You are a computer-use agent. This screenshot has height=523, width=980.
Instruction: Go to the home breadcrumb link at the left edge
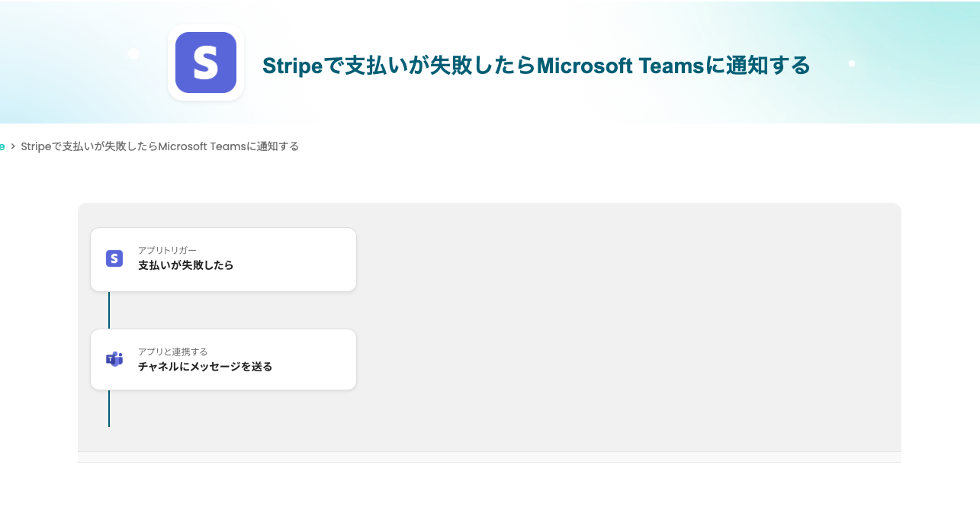pos(2,146)
